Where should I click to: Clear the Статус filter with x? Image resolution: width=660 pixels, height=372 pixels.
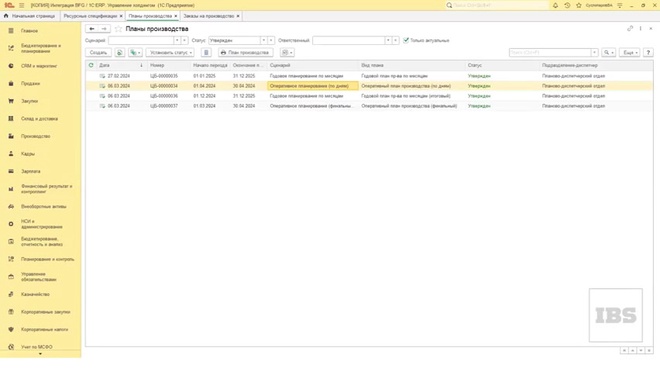[x=271, y=40]
